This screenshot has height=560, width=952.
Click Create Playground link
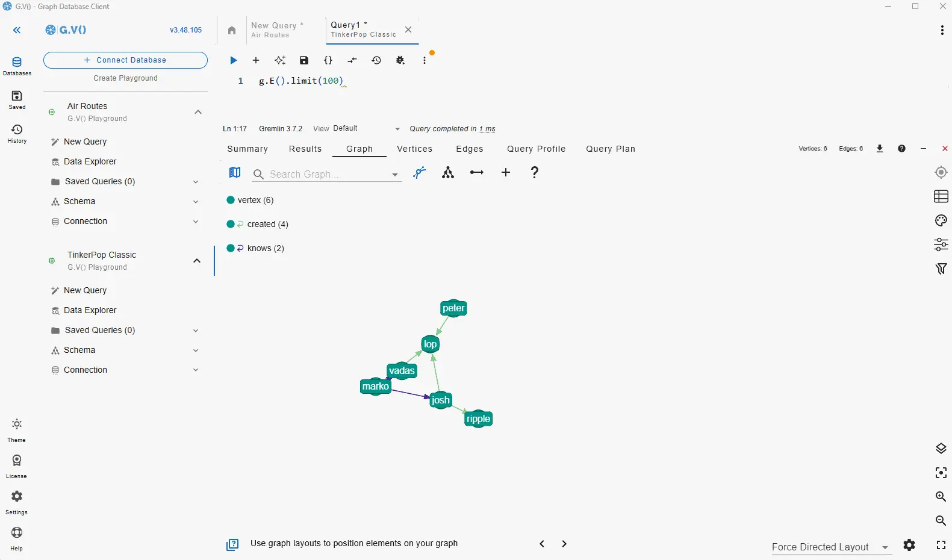(125, 78)
